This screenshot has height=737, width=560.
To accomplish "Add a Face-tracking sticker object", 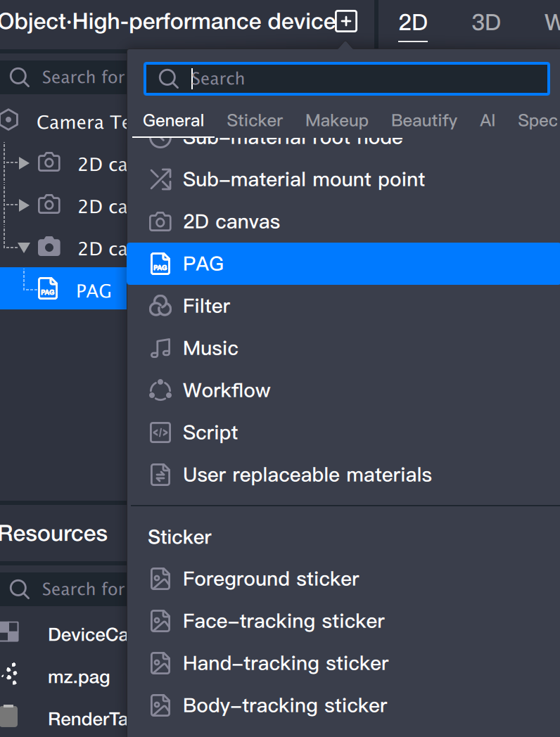I will [284, 621].
